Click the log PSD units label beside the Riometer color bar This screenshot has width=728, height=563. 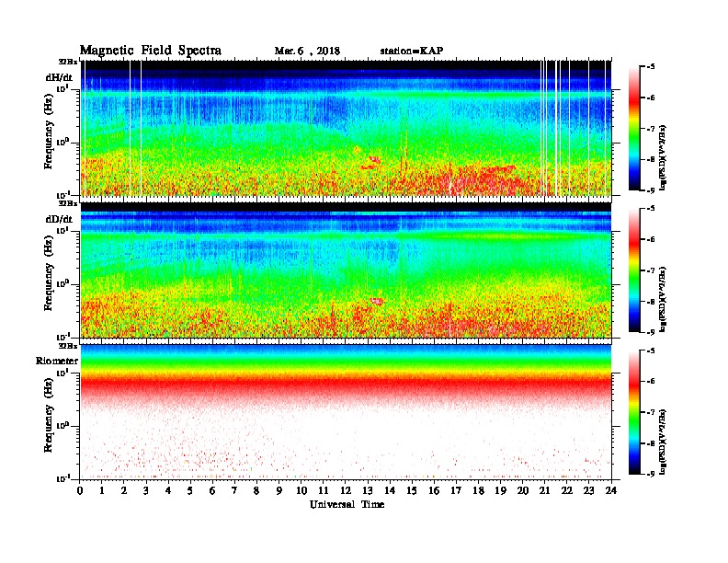pos(663,442)
